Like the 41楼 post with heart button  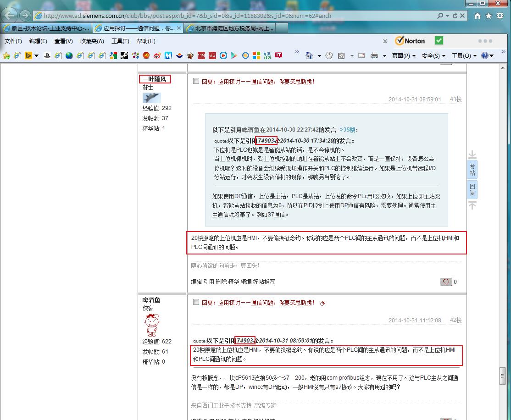[446, 282]
